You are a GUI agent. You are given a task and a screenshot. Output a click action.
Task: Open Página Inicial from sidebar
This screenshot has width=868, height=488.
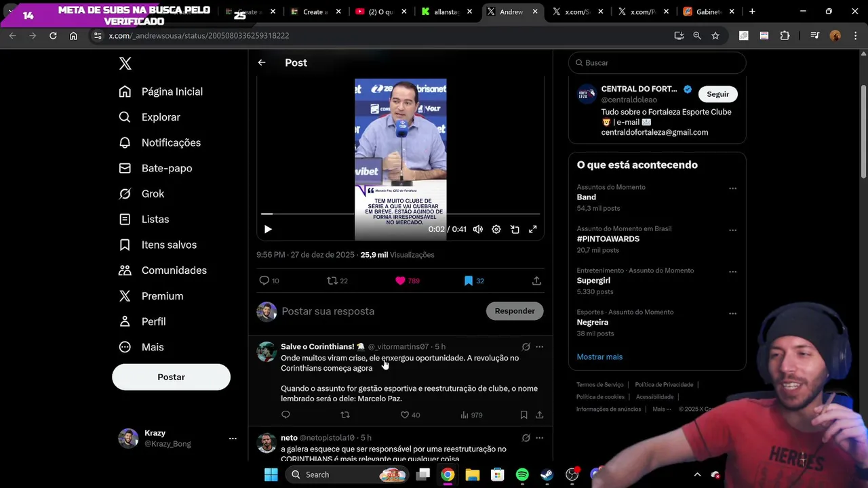[x=161, y=91]
